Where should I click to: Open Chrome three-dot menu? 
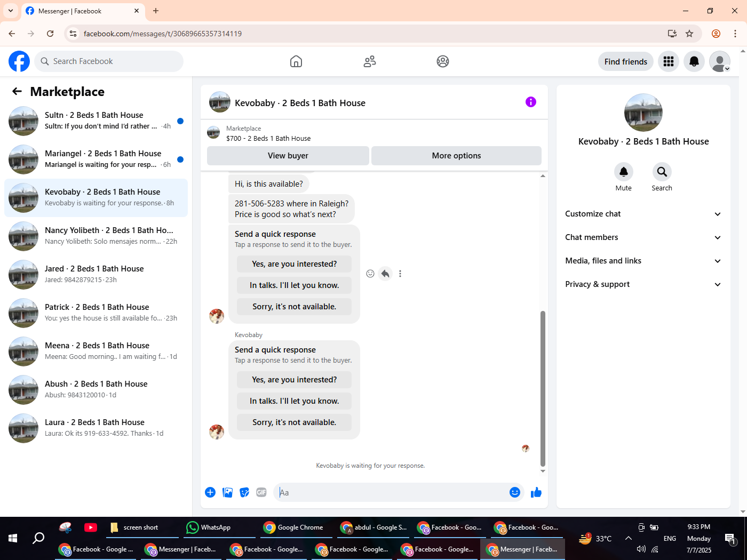coord(735,34)
